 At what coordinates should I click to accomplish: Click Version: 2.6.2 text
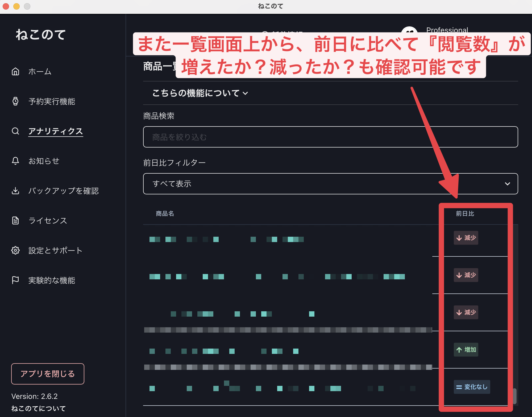[x=34, y=396]
